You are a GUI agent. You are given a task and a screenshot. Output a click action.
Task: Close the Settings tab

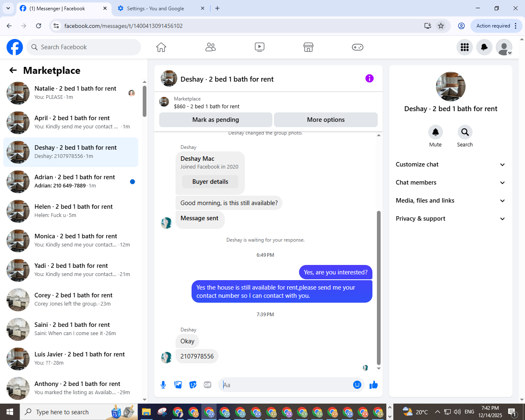pyautogui.click(x=203, y=8)
